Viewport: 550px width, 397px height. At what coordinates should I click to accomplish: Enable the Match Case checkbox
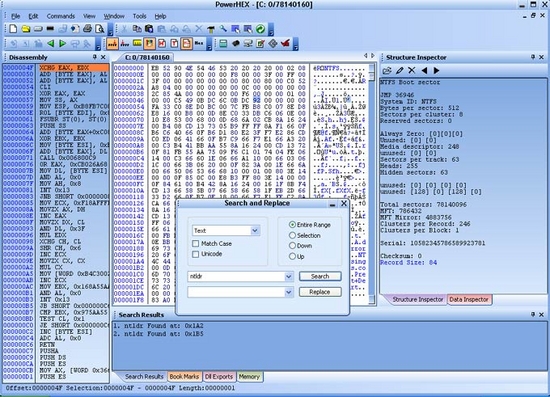196,243
